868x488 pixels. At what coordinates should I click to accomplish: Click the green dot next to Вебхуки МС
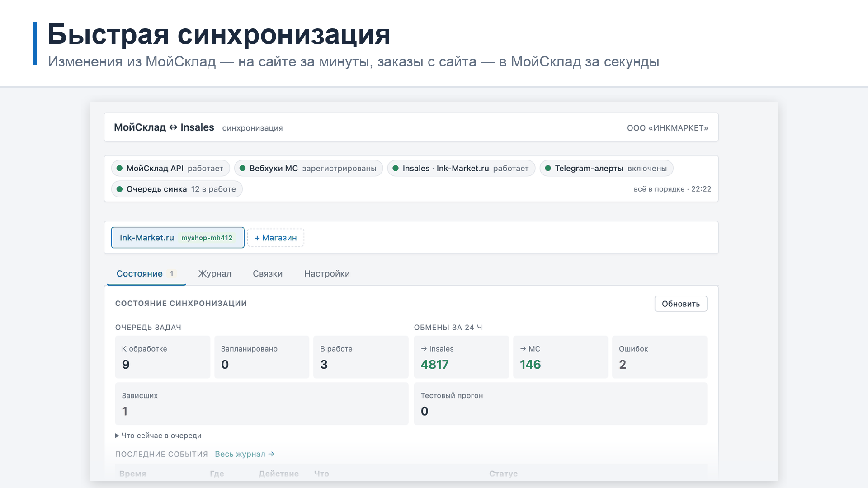243,168
